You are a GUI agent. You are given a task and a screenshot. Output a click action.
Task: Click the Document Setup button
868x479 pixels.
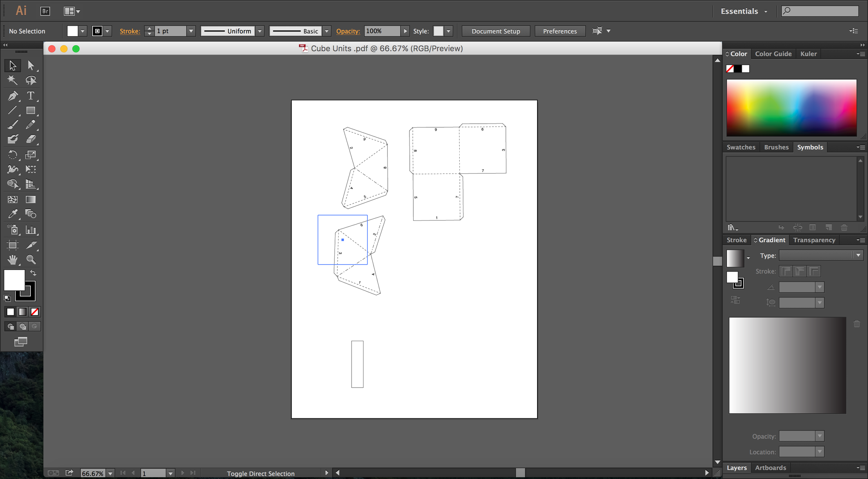(495, 31)
